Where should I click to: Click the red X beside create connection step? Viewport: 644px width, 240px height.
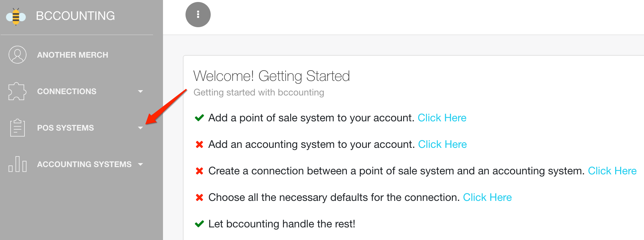(199, 171)
